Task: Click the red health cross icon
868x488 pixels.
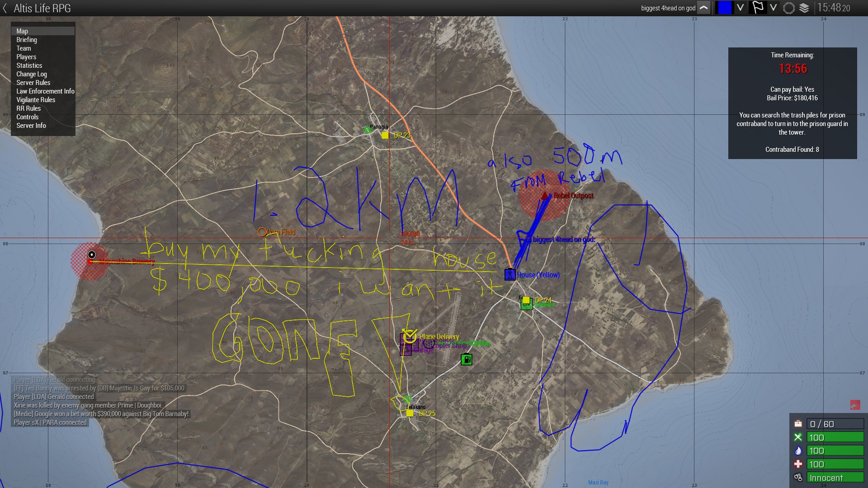Action: 798,464
